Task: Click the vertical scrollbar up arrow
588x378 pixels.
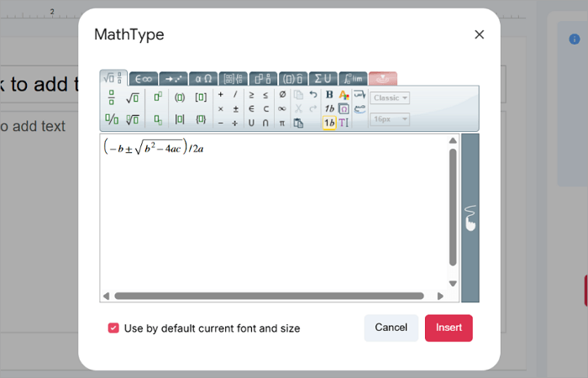Action: coord(453,140)
